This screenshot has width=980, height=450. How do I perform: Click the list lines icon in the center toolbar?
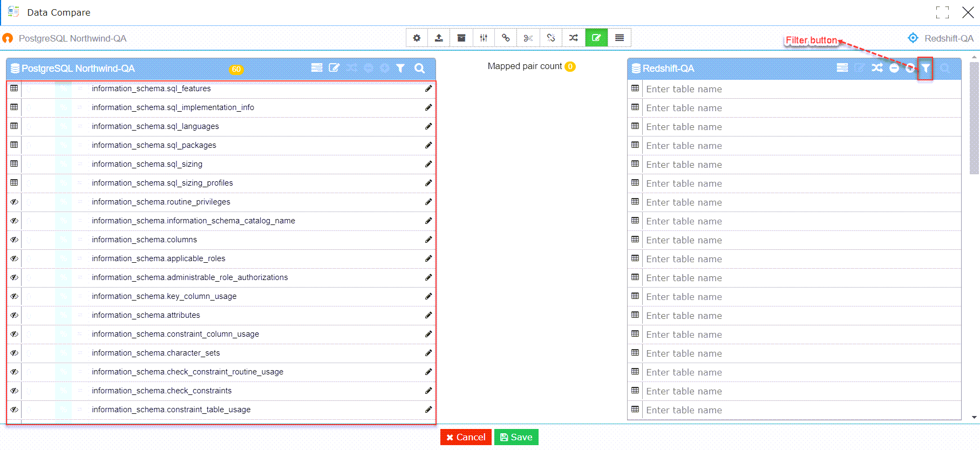620,38
